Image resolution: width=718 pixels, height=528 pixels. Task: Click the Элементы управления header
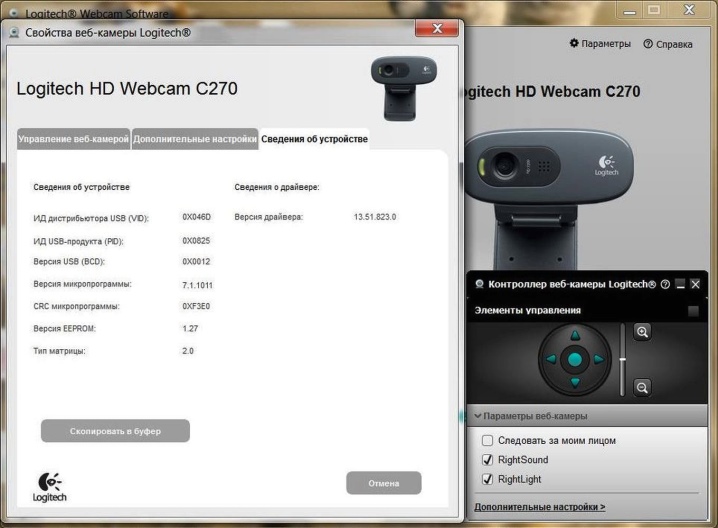528,310
